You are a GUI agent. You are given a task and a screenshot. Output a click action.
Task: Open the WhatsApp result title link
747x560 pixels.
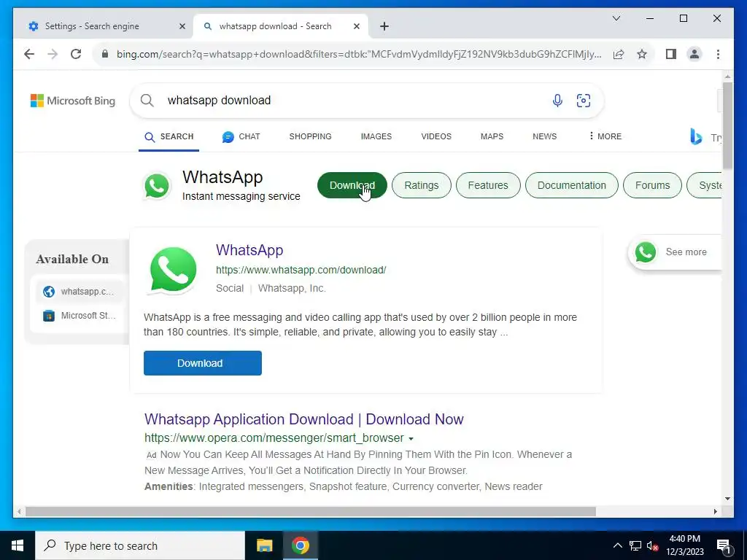pyautogui.click(x=249, y=250)
